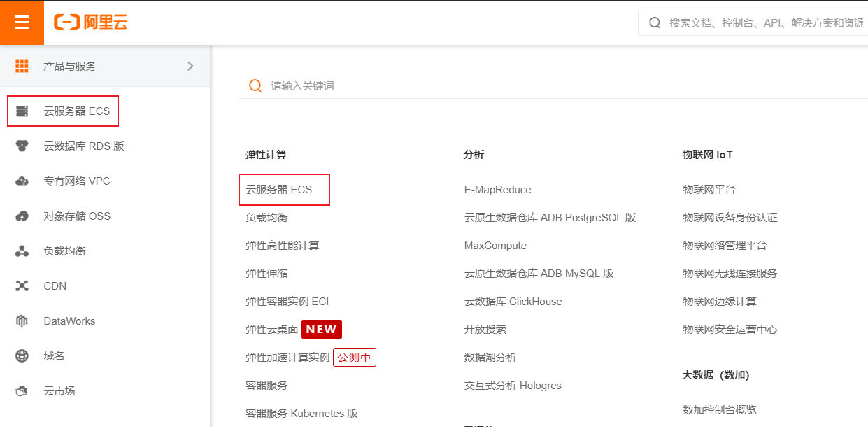
Task: Click the Alibaba Cloud logo
Action: pyautogui.click(x=90, y=22)
